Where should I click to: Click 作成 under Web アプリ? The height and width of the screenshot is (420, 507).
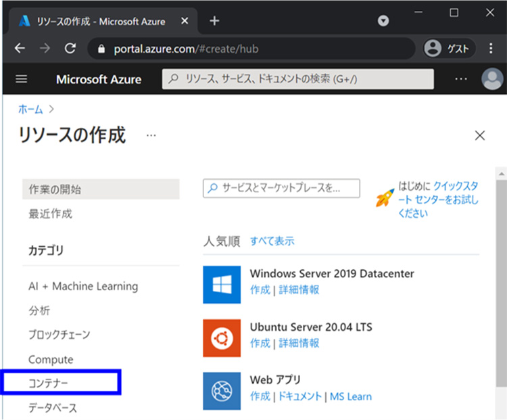[x=260, y=396]
